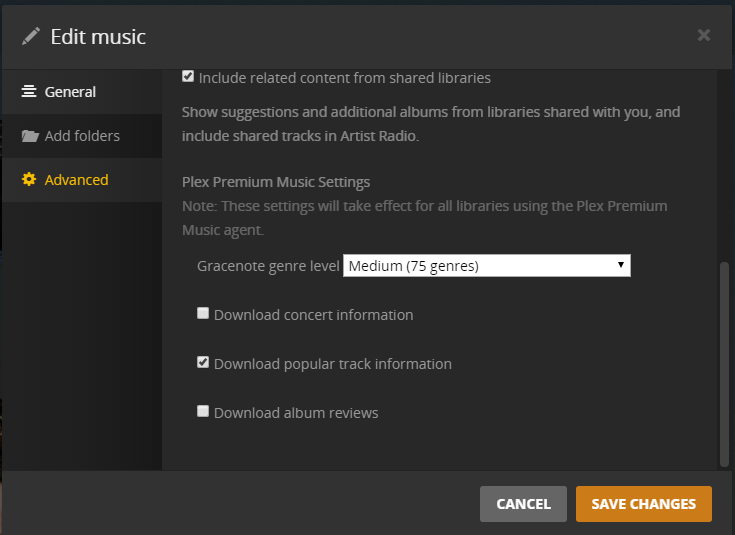The width and height of the screenshot is (735, 535).
Task: Select the Advanced tab
Action: point(76,180)
